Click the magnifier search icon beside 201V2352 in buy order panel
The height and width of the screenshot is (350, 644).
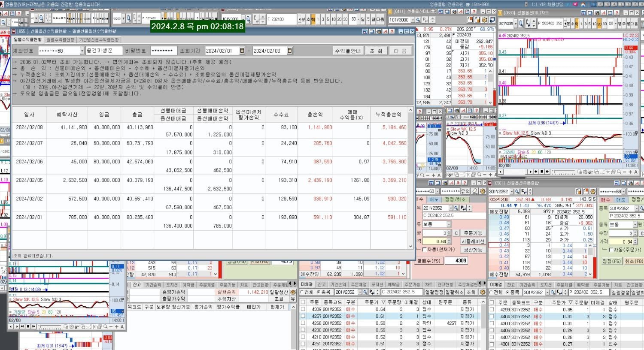pyautogui.click(x=456, y=208)
